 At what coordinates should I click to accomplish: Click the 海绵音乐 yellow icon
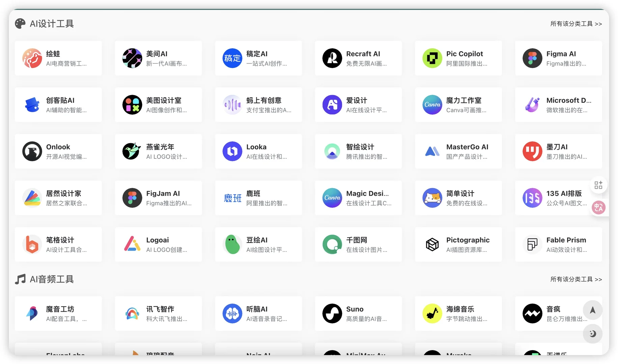pos(432,313)
